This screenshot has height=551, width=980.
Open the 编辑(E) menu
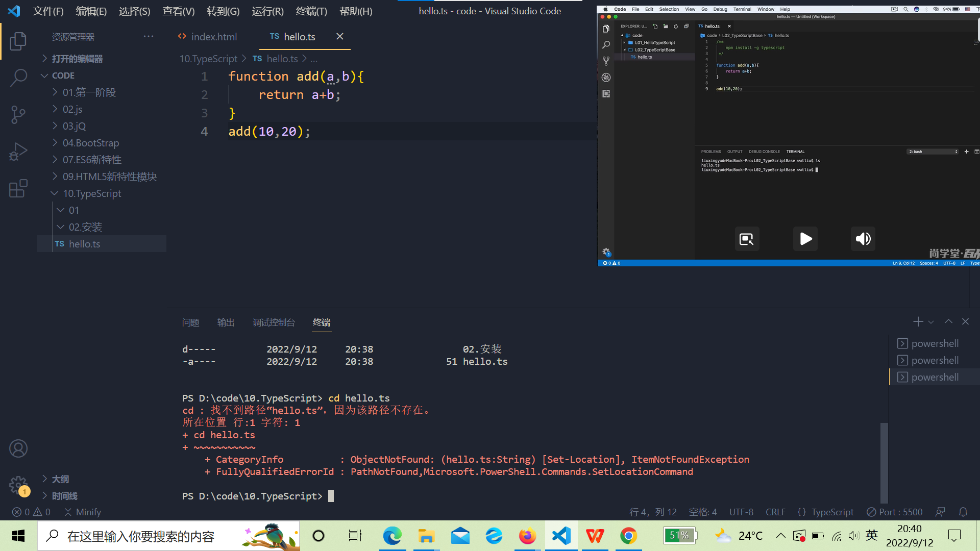(91, 11)
